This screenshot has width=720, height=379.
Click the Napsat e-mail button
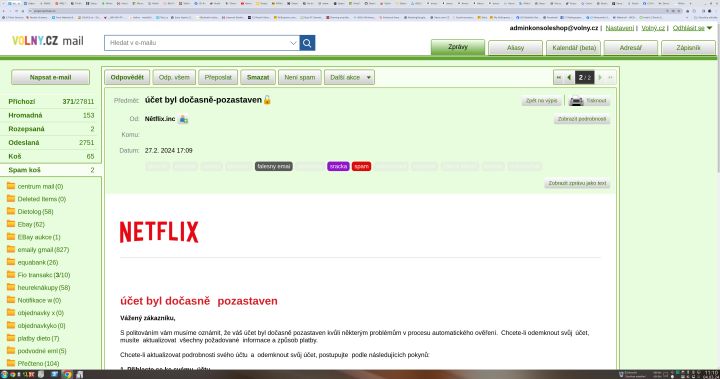tap(51, 78)
